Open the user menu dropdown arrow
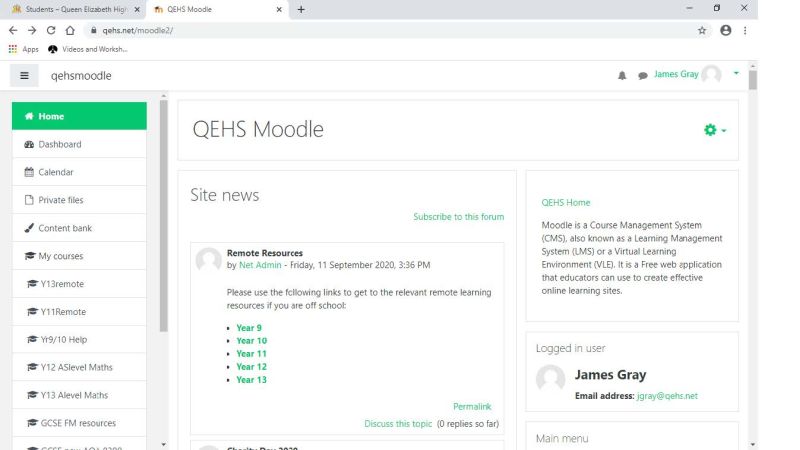800x450 pixels. pyautogui.click(x=736, y=73)
